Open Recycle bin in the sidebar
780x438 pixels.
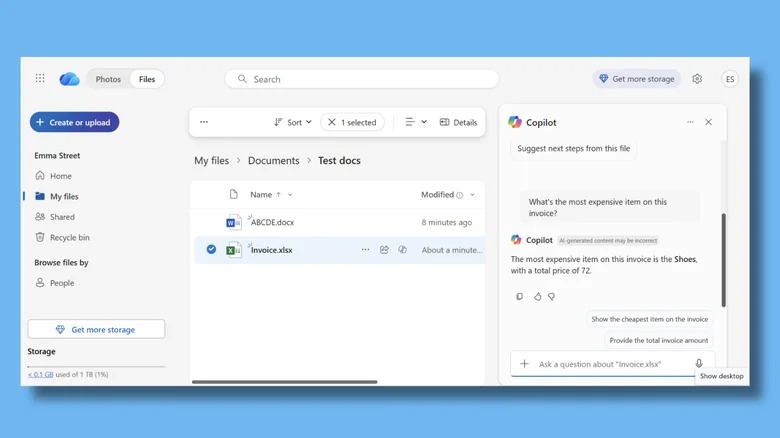point(69,237)
